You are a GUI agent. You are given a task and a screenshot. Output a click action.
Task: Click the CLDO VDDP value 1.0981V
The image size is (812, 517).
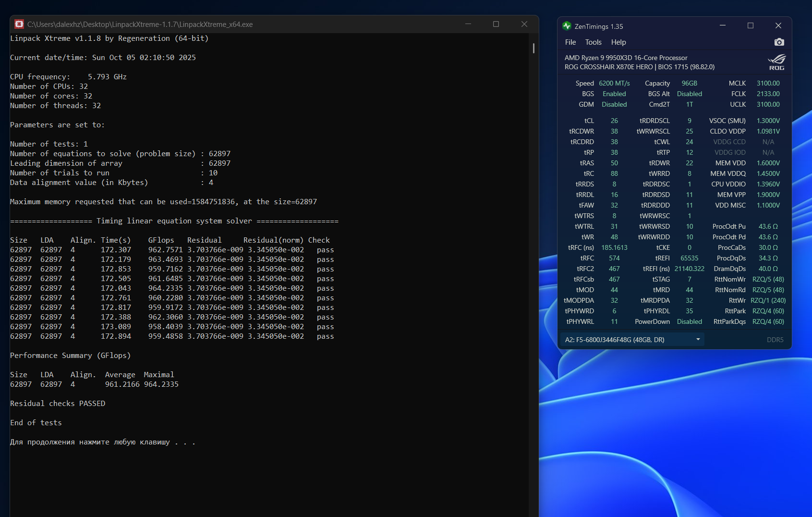click(768, 131)
